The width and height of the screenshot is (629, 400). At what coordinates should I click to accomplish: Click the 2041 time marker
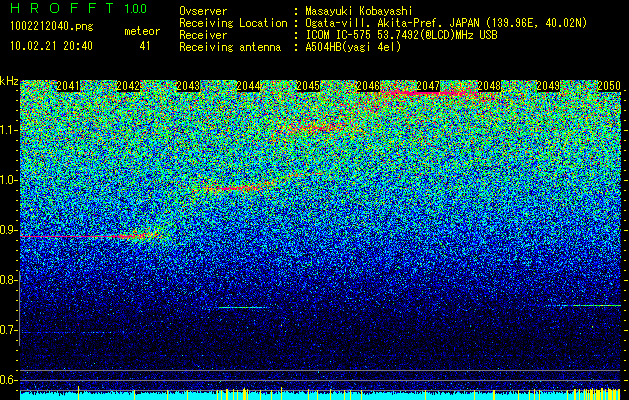[68, 86]
